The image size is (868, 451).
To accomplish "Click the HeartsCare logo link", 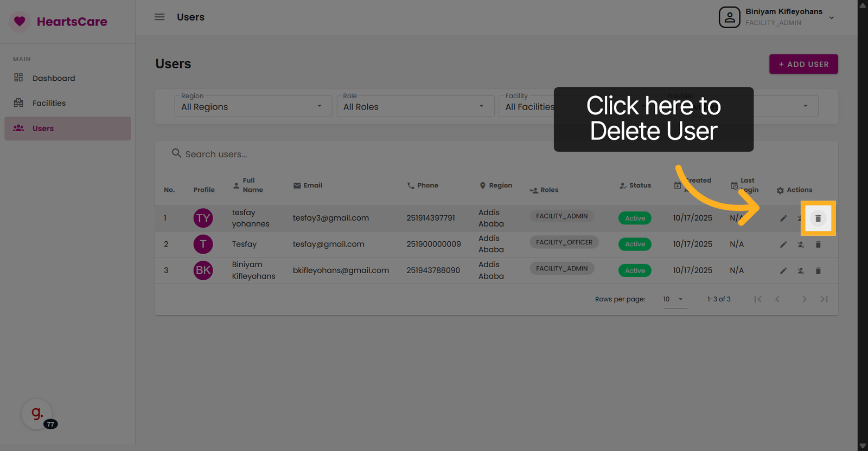I will tap(59, 22).
